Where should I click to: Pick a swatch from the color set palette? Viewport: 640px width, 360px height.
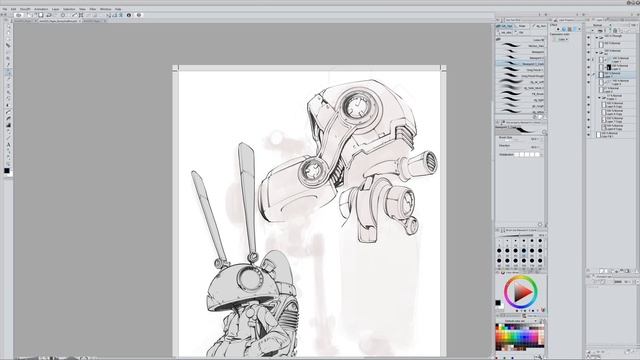pos(520,337)
